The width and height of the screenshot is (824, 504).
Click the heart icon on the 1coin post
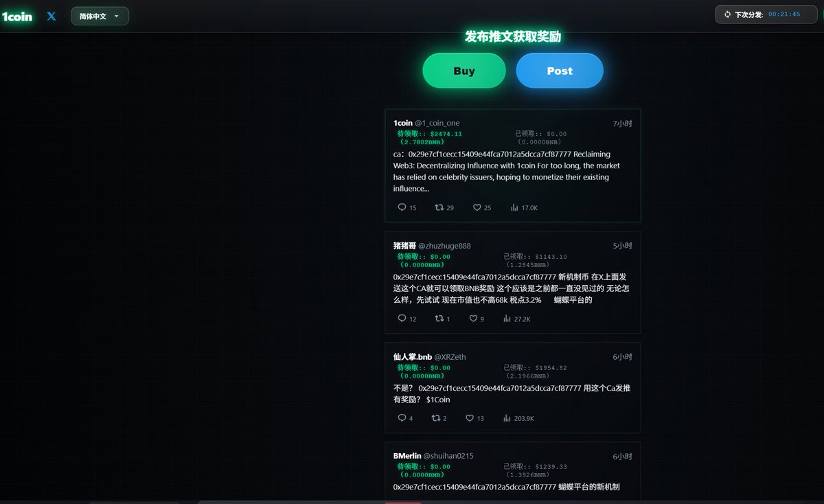click(x=477, y=207)
